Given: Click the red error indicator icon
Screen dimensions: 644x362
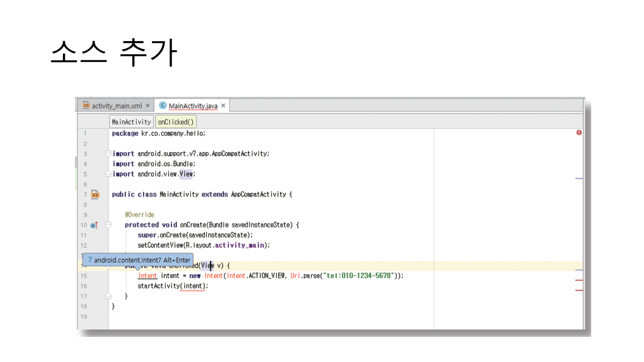Looking at the screenshot, I should tap(579, 133).
